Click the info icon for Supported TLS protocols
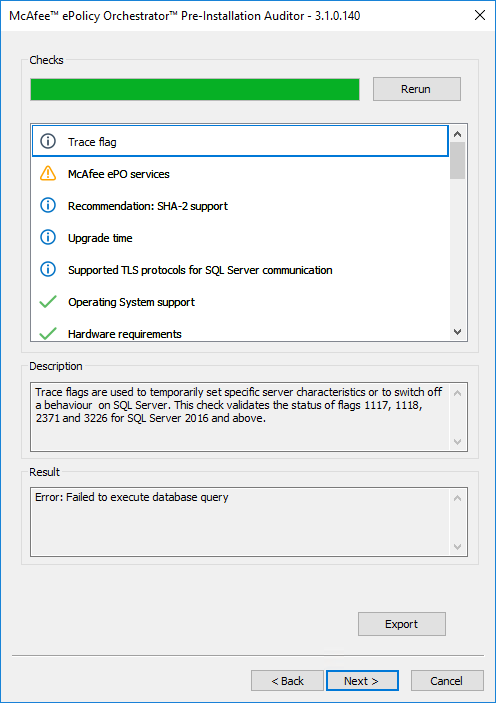Viewport: 496px width, 703px height. point(48,269)
